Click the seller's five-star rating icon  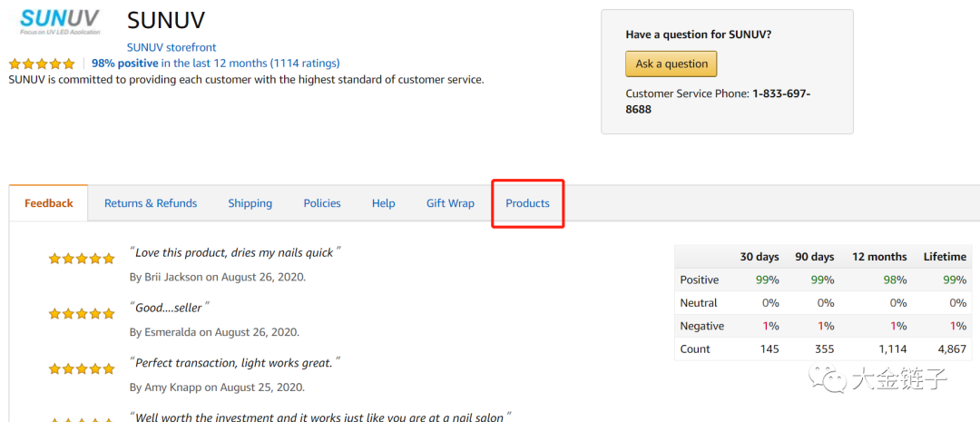click(x=42, y=64)
